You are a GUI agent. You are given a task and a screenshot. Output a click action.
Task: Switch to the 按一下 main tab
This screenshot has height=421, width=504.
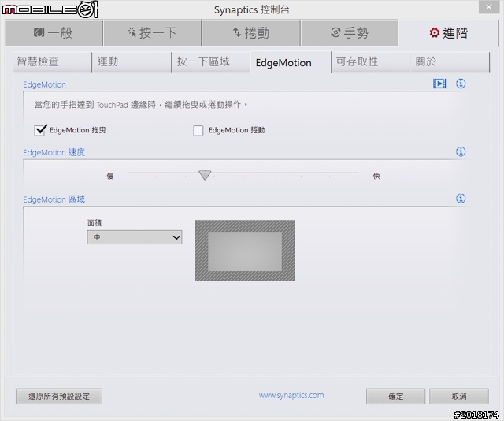coord(152,32)
